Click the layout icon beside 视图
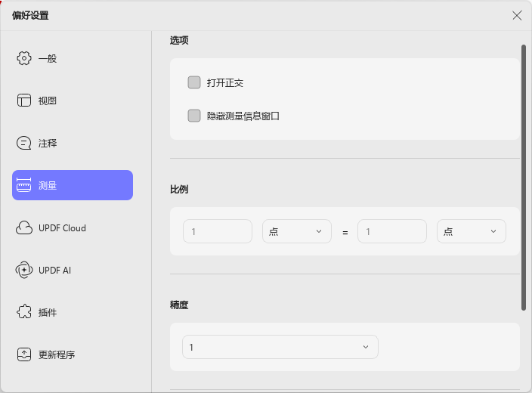The width and height of the screenshot is (532, 393). [24, 101]
